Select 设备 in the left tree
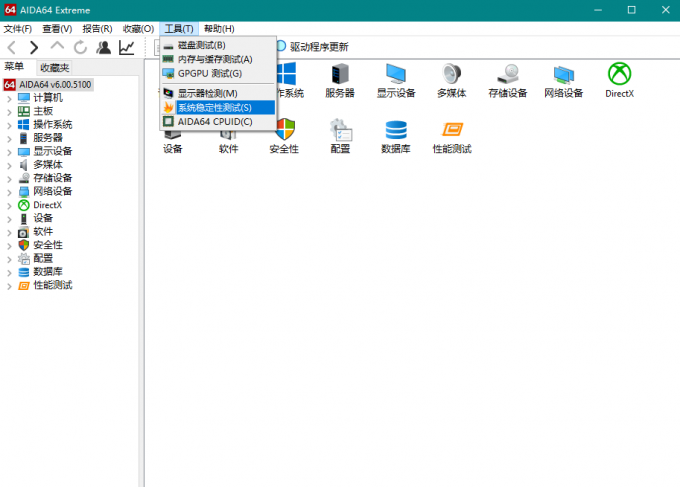 [x=43, y=218]
